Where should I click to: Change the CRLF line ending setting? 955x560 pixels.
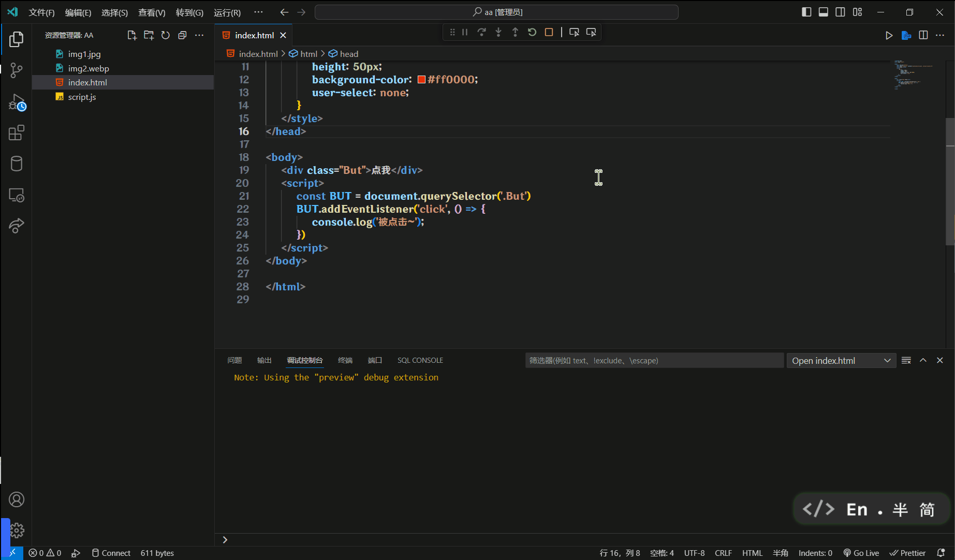723,553
